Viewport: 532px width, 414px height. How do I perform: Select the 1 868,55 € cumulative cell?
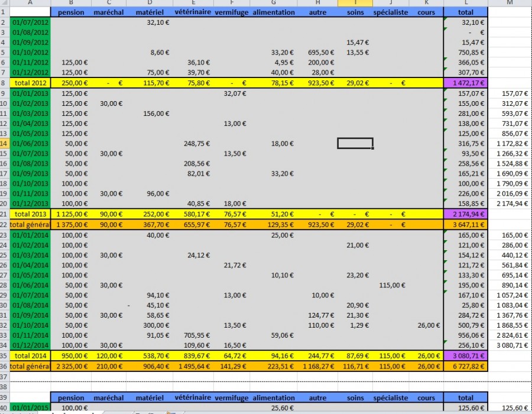tap(510, 325)
